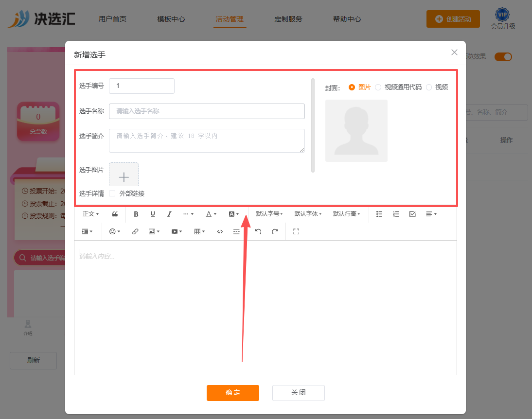Open the more text styles menu

point(188,214)
